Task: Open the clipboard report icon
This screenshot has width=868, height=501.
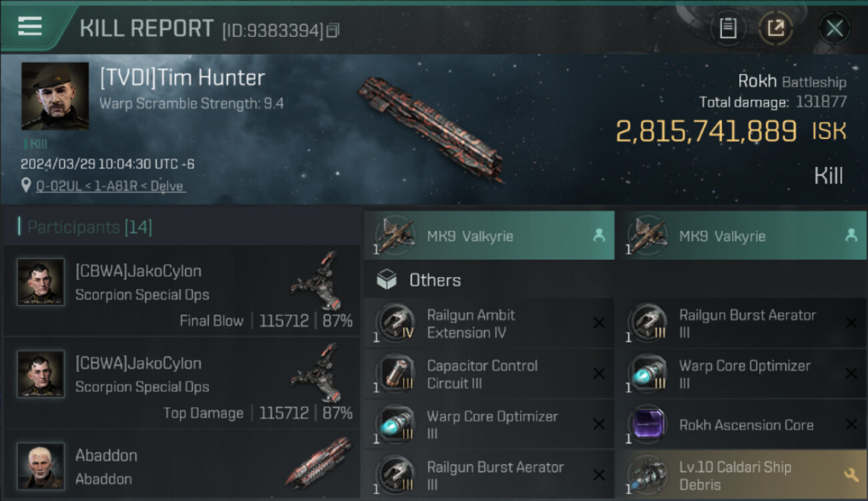Action: 728,28
